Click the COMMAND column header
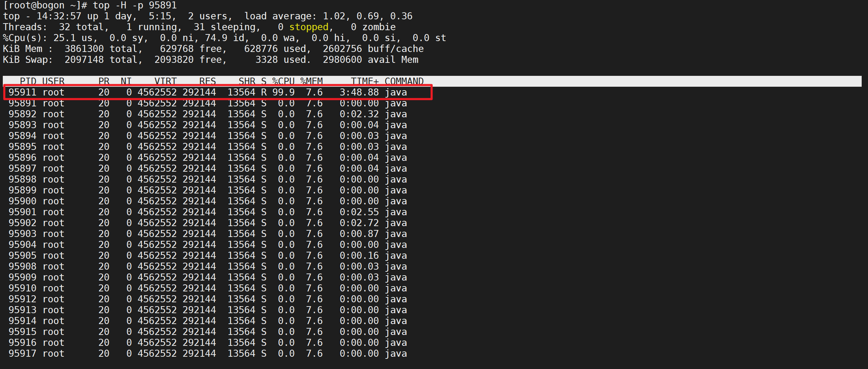 click(404, 81)
